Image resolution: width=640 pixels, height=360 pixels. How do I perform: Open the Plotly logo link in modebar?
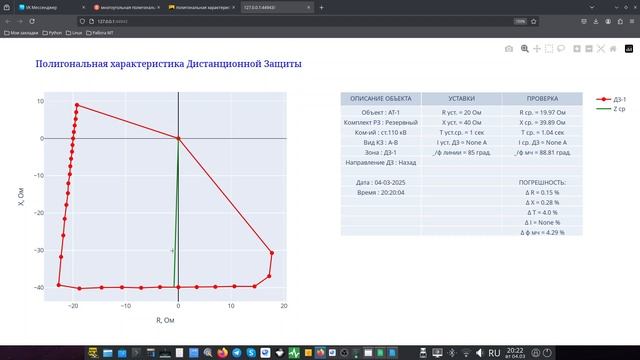click(629, 49)
